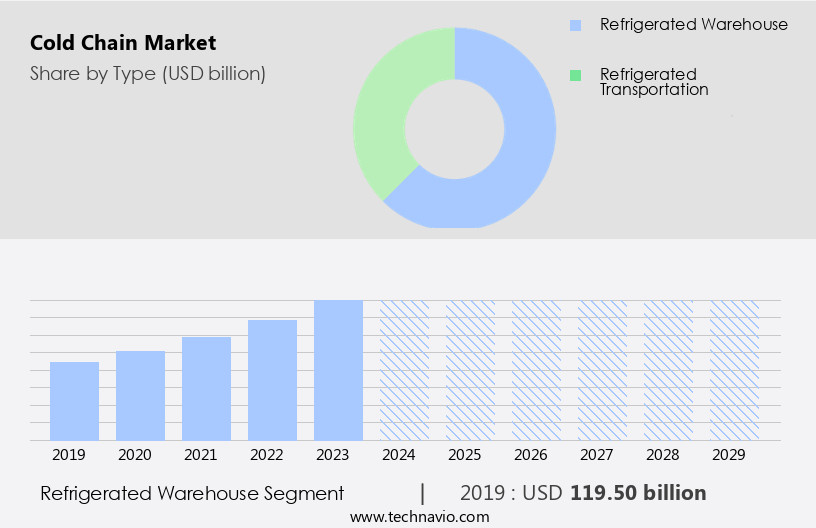This screenshot has height=528, width=816.
Task: Select the Refrigerated Warehouse legend label
Action: pyautogui.click(x=693, y=25)
